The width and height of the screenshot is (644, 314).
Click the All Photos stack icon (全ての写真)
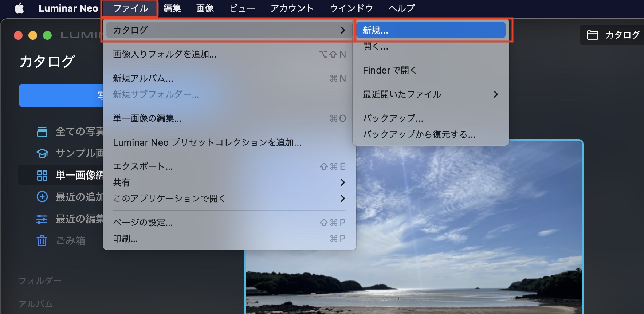coord(42,132)
